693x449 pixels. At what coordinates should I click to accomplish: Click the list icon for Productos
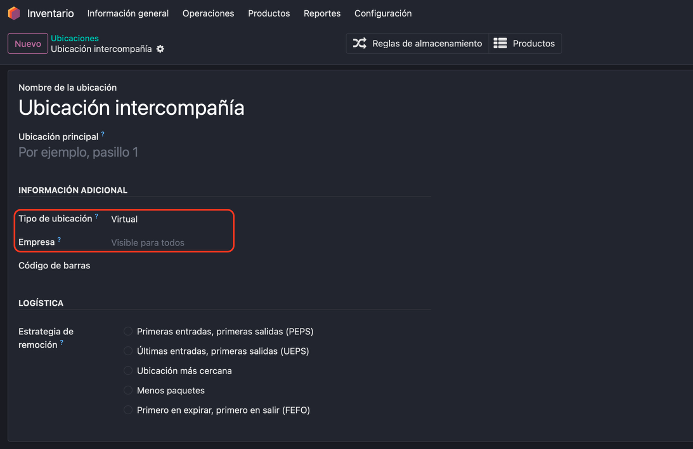500,44
